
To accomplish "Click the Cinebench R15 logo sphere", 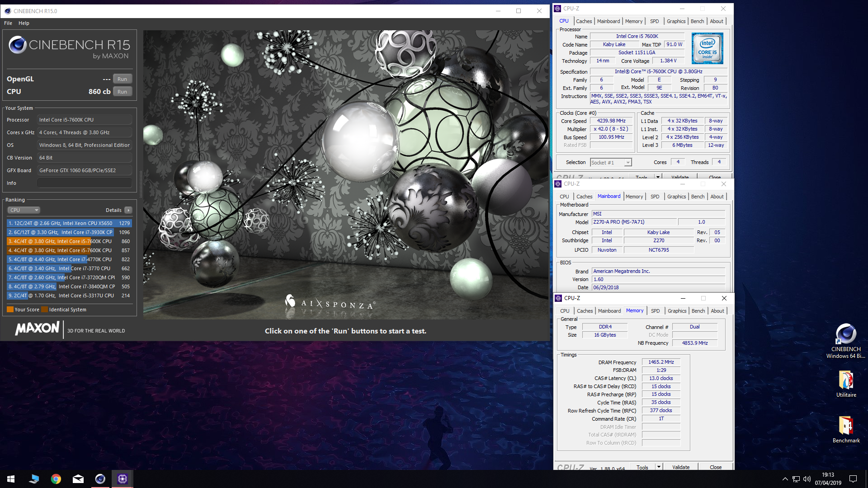I will [17, 45].
